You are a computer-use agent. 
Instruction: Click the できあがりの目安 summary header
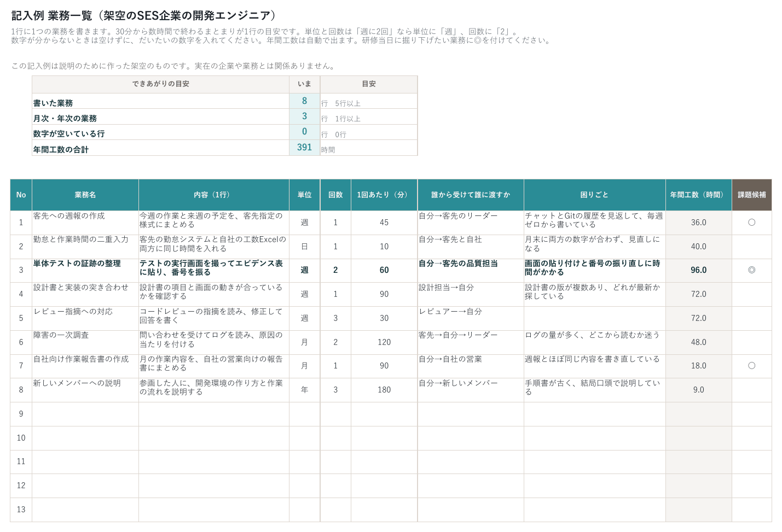[x=161, y=84]
